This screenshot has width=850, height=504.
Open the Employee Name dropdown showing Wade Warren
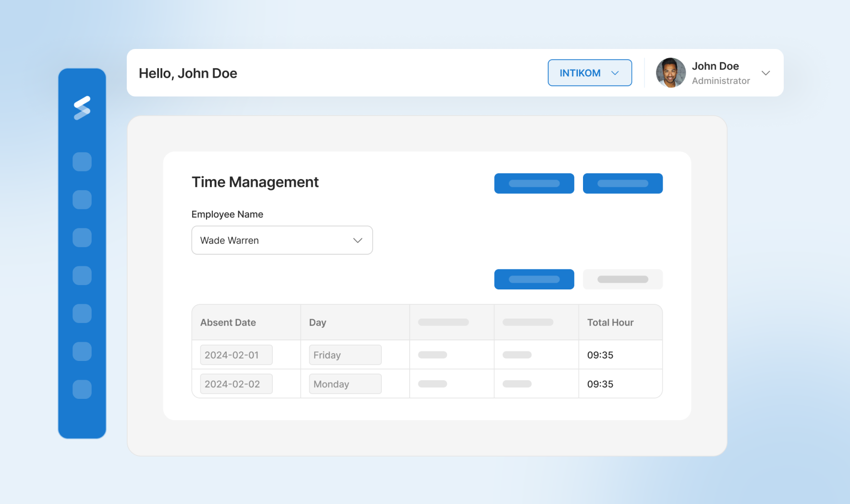282,240
